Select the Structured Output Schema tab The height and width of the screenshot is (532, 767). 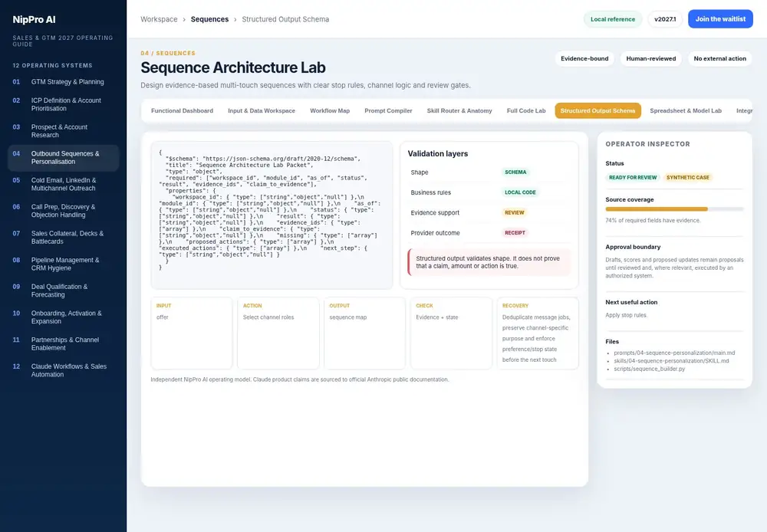597,110
